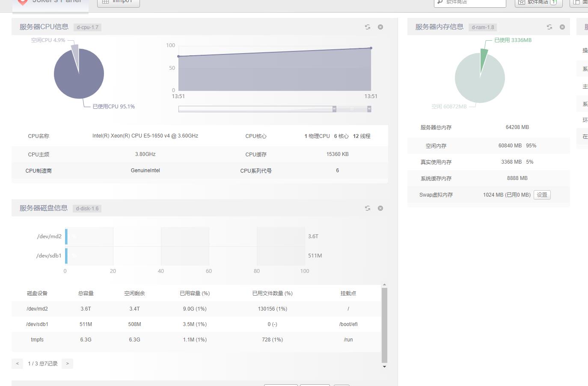Screen dimensions: 588x386
Task: Click the /dev/sdb1 bar in disk chart
Action: [x=66, y=256]
